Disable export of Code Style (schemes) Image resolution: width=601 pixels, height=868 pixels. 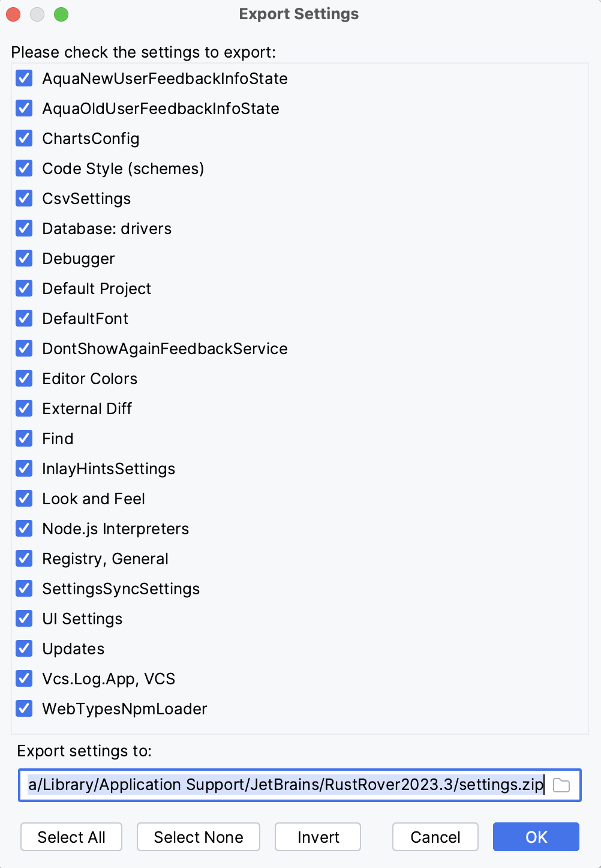coord(24,168)
